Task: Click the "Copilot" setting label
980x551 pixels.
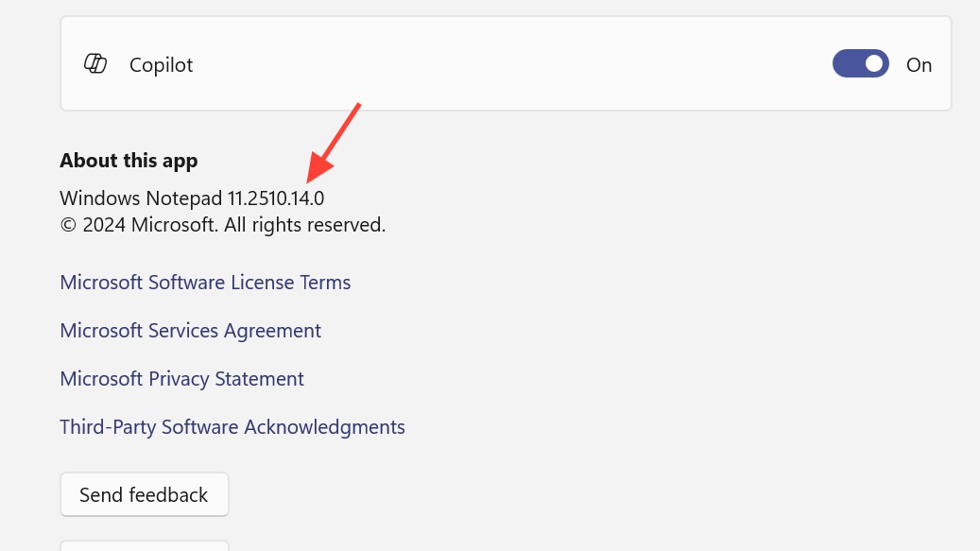Action: (x=161, y=65)
